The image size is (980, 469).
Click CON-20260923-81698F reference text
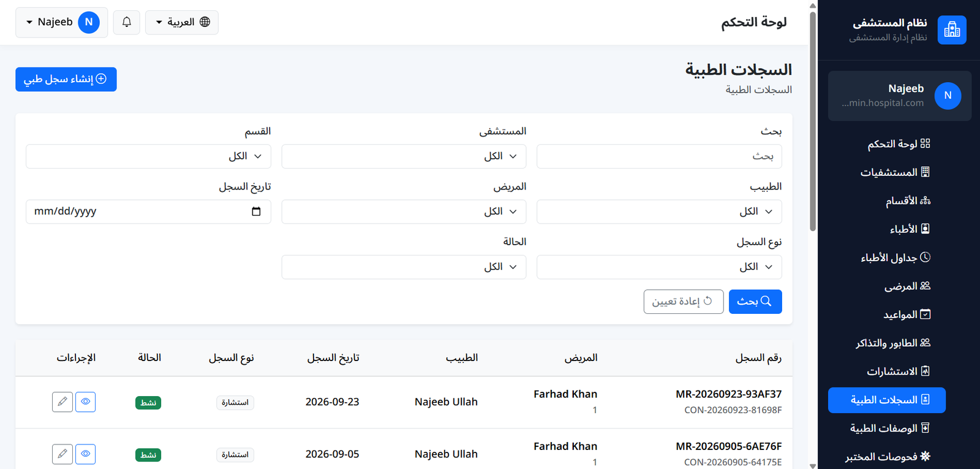(733, 410)
